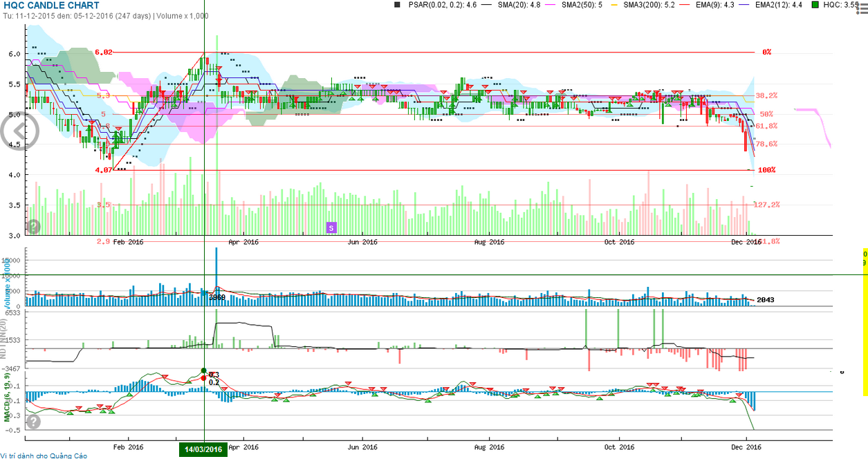Click the 61.8% Fibonacci level label

tap(766, 126)
